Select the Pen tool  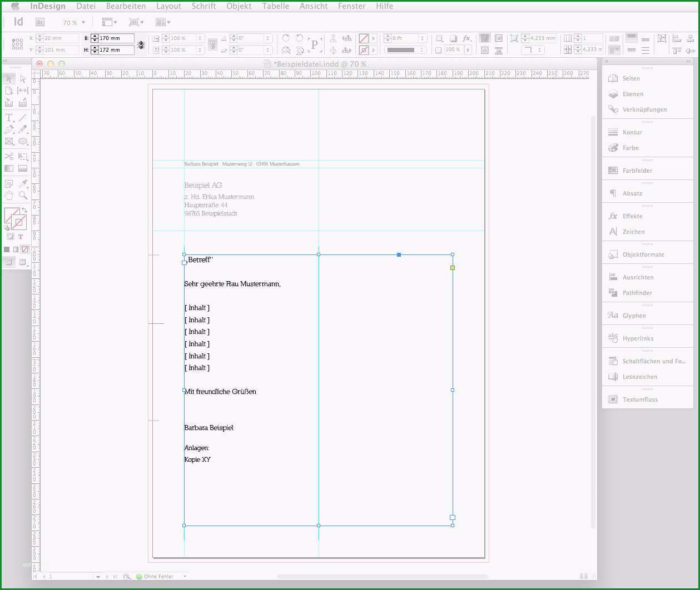(9, 129)
